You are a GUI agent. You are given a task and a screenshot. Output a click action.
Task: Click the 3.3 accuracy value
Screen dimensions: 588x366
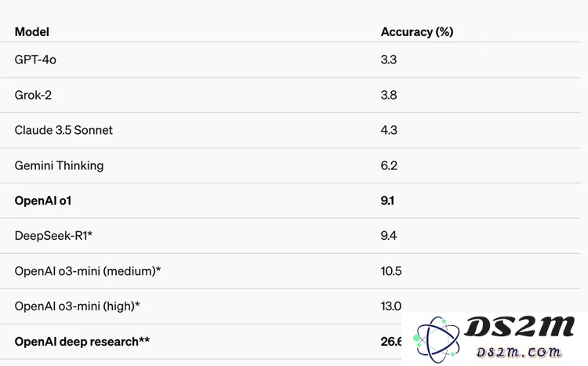click(389, 60)
